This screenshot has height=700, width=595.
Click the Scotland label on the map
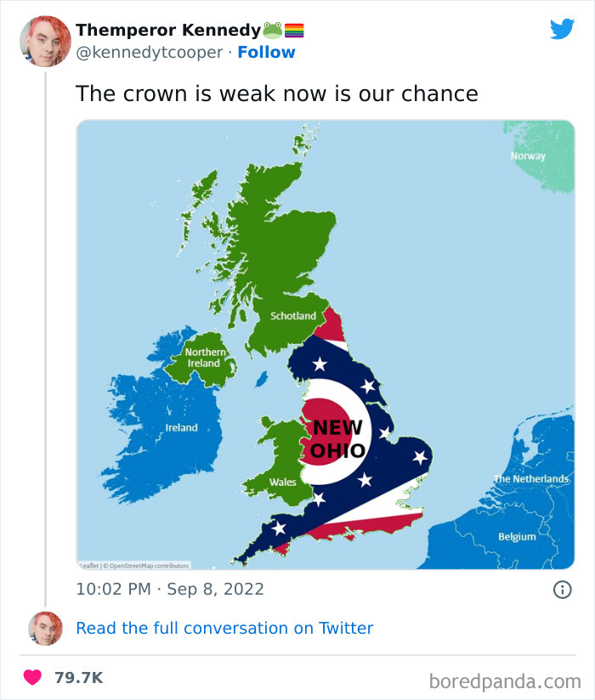293,316
